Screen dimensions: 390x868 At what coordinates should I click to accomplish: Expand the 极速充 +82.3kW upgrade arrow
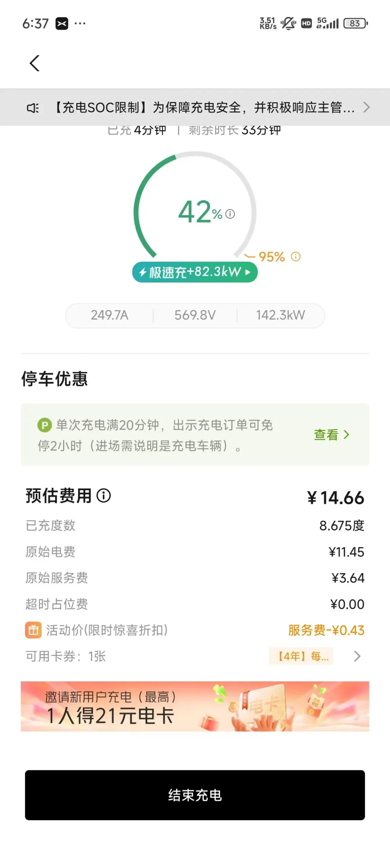248,272
